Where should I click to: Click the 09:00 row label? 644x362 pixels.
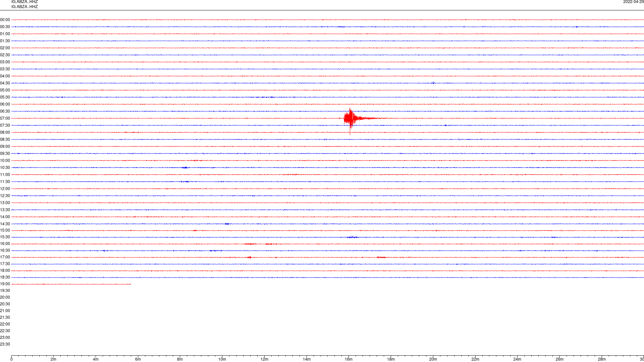click(x=5, y=146)
